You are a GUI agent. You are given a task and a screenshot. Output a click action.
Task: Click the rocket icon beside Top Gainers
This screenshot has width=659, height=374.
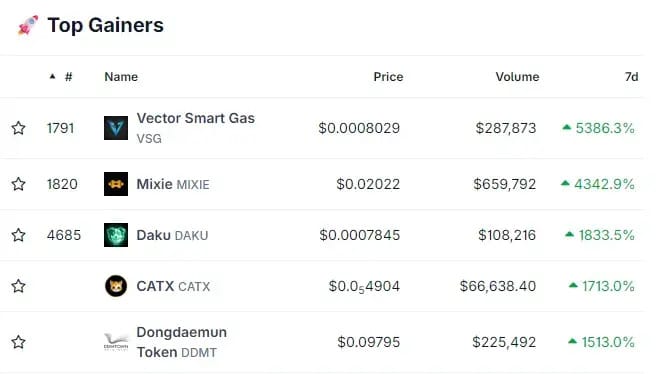28,25
